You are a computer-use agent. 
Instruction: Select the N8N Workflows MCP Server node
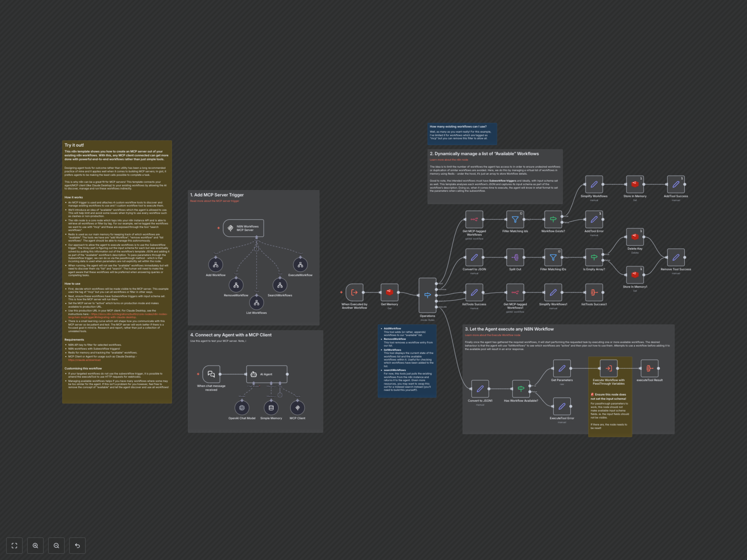point(243,228)
